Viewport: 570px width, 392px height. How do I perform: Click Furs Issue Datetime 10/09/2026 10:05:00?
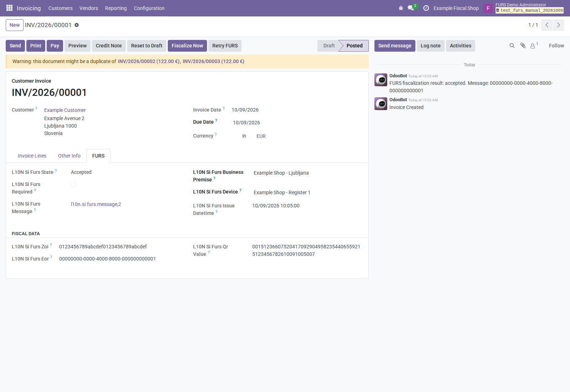276,206
